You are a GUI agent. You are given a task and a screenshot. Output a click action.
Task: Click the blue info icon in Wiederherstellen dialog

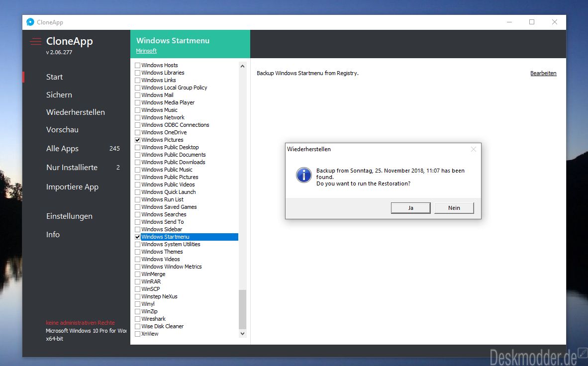(x=304, y=175)
